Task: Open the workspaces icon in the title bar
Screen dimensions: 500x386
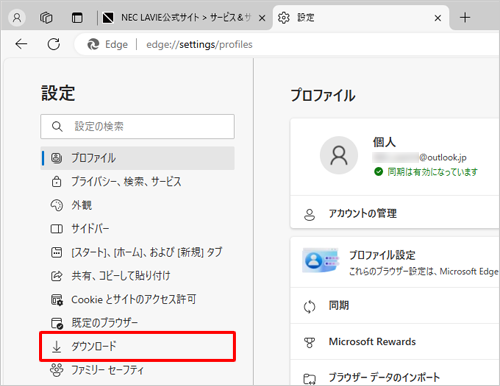Action: [46, 17]
